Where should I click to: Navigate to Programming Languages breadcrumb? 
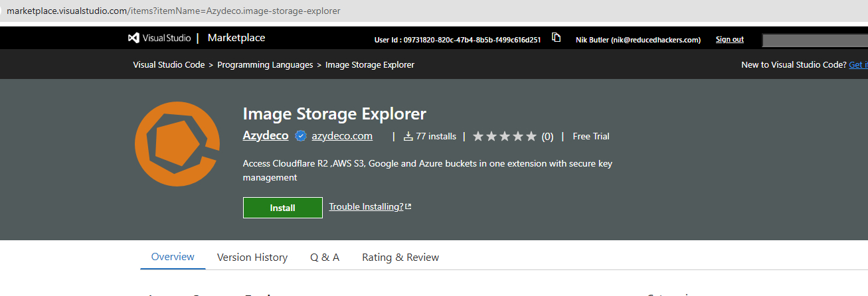click(265, 65)
